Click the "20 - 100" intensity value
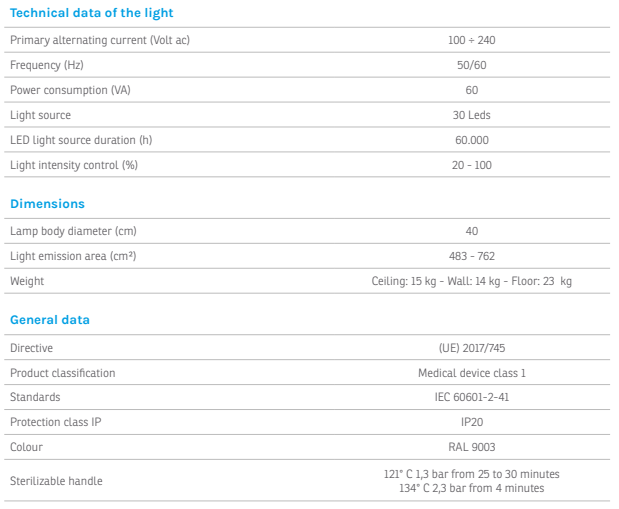 pyautogui.click(x=472, y=165)
